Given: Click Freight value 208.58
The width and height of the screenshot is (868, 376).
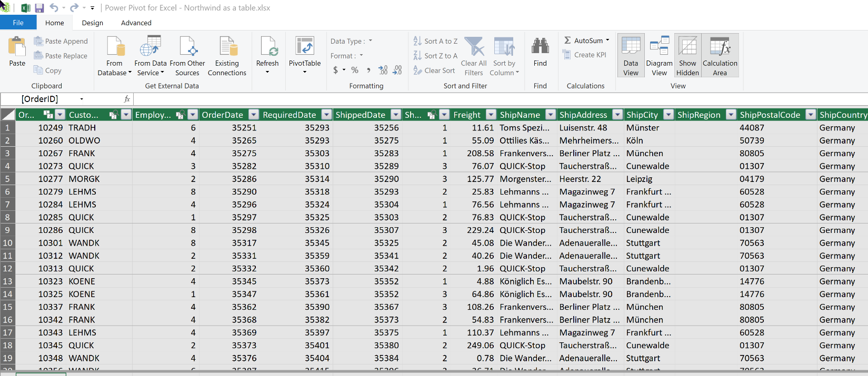Looking at the screenshot, I should (480, 153).
